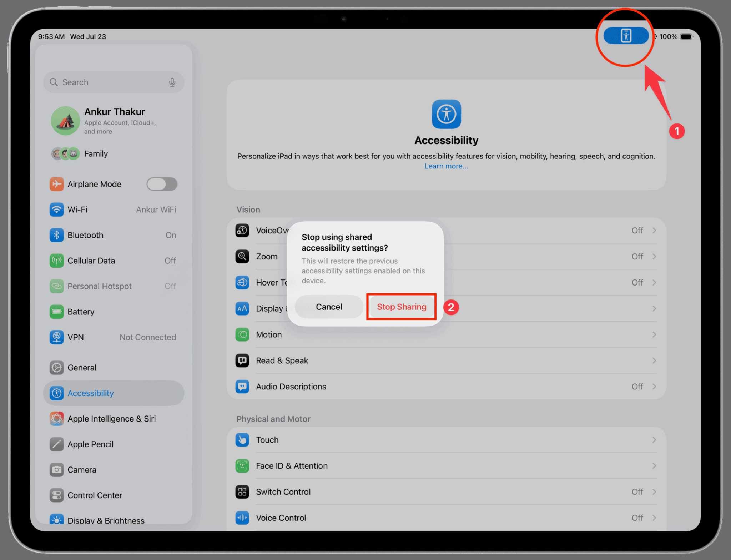Expand VoiceOver row chevron
Image resolution: width=731 pixels, height=560 pixels.
click(654, 231)
